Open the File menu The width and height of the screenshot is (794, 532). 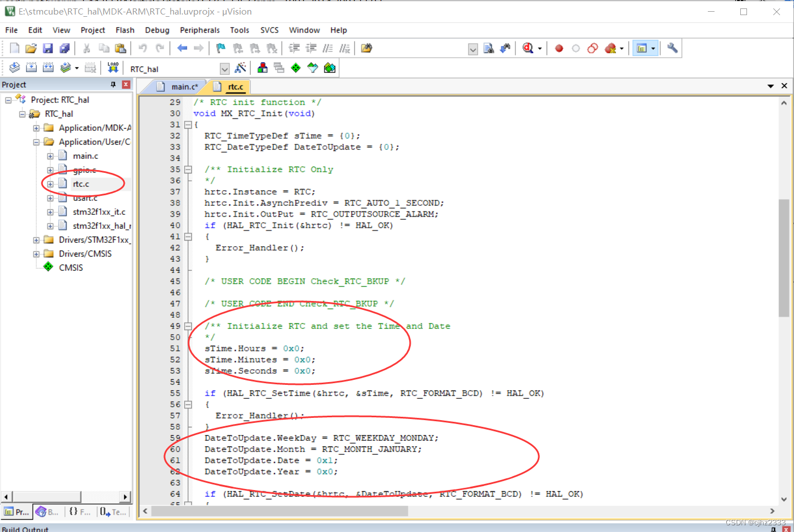(x=11, y=30)
